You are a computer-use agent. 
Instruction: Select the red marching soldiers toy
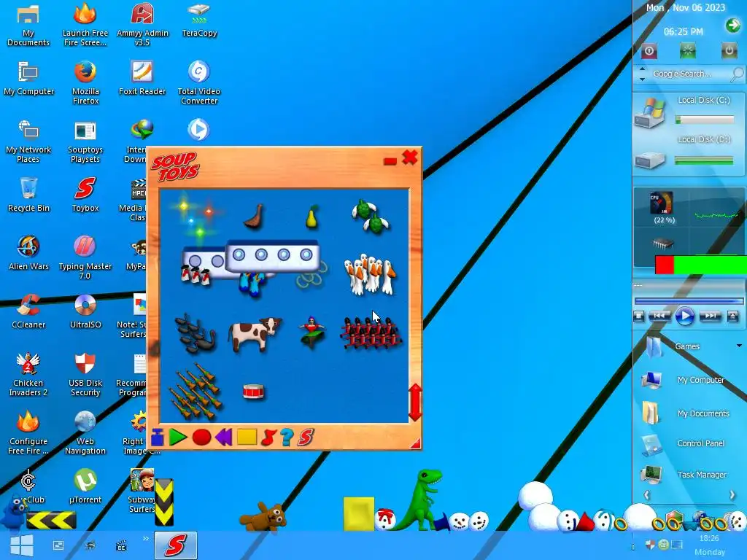pos(371,333)
